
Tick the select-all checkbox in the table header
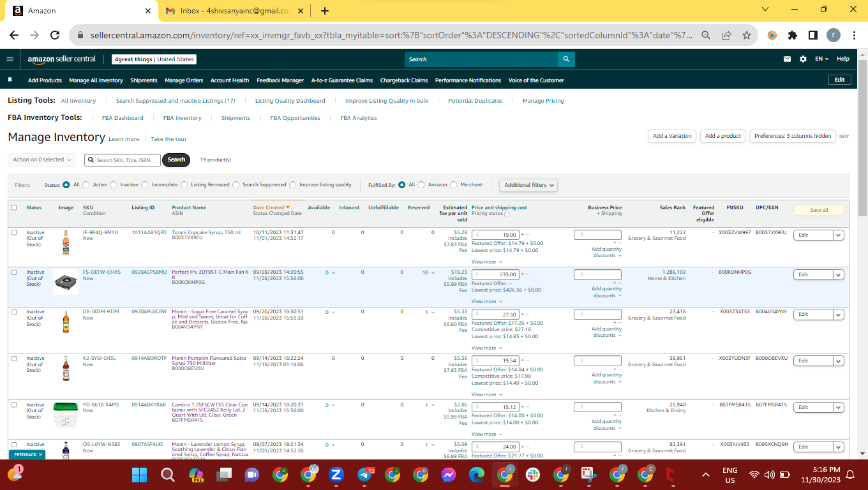click(14, 207)
